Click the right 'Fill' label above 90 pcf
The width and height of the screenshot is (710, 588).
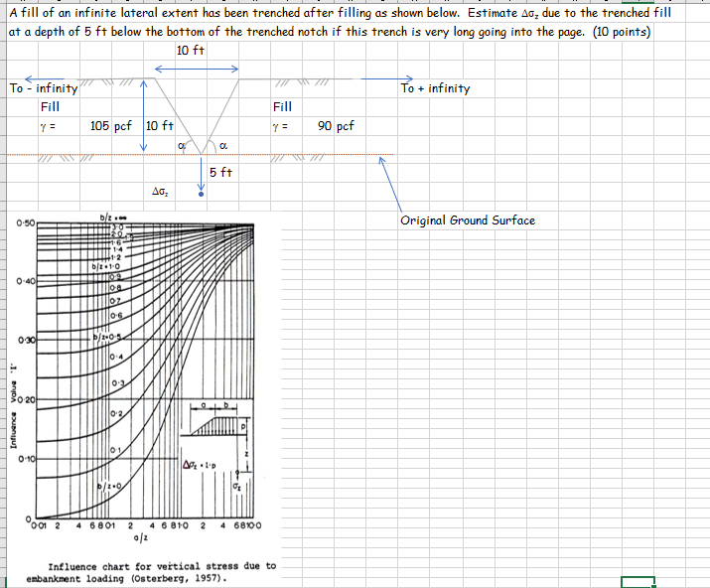coord(282,107)
